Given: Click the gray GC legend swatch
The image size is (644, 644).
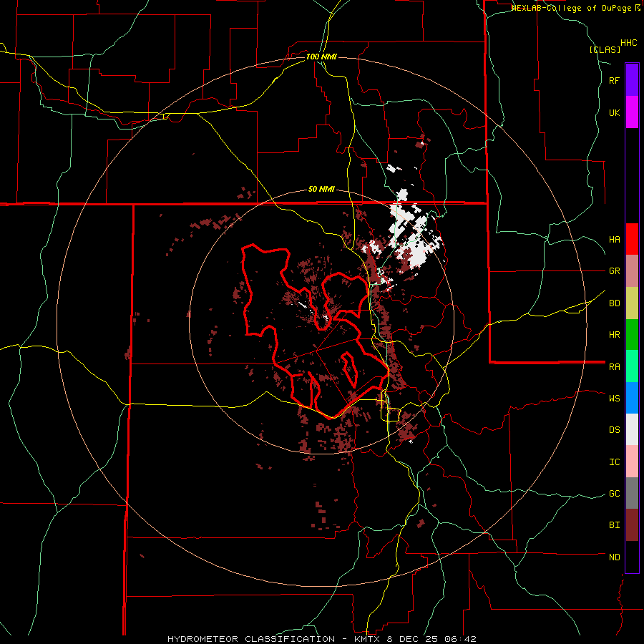Looking at the screenshot, I should pos(632,493).
